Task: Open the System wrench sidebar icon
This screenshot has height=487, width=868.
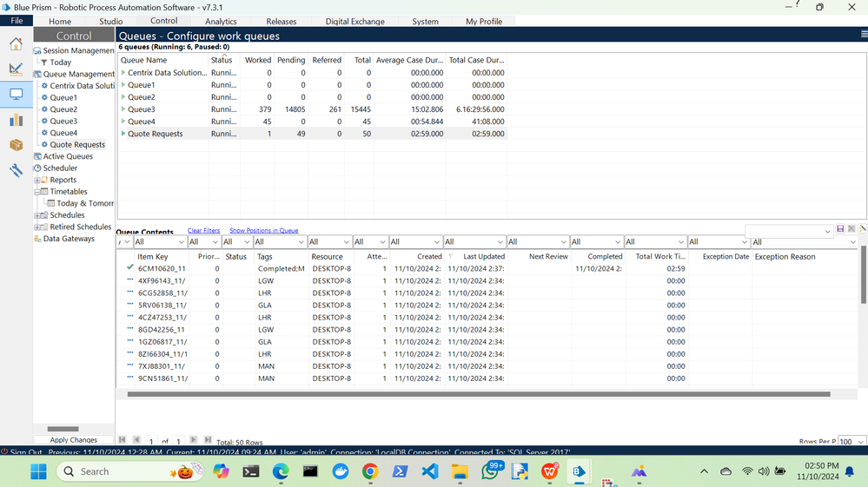Action: [x=16, y=171]
